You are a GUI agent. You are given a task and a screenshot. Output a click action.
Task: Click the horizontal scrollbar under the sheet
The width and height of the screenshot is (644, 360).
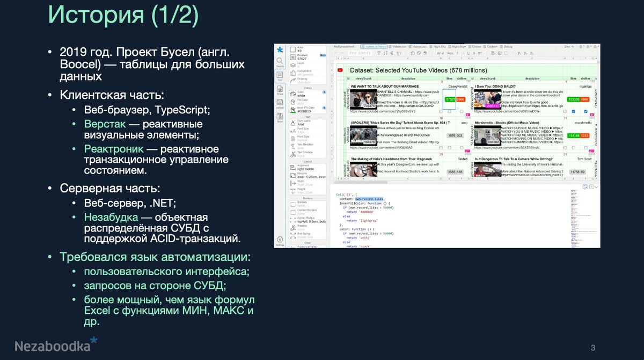click(x=361, y=182)
